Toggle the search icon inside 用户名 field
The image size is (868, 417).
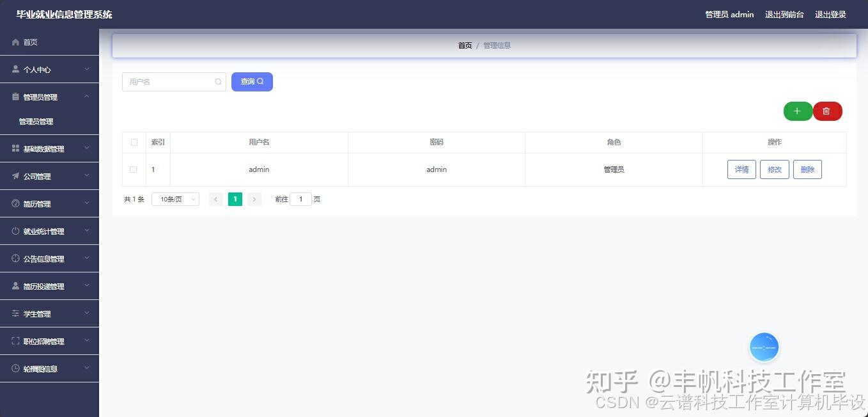click(x=218, y=82)
